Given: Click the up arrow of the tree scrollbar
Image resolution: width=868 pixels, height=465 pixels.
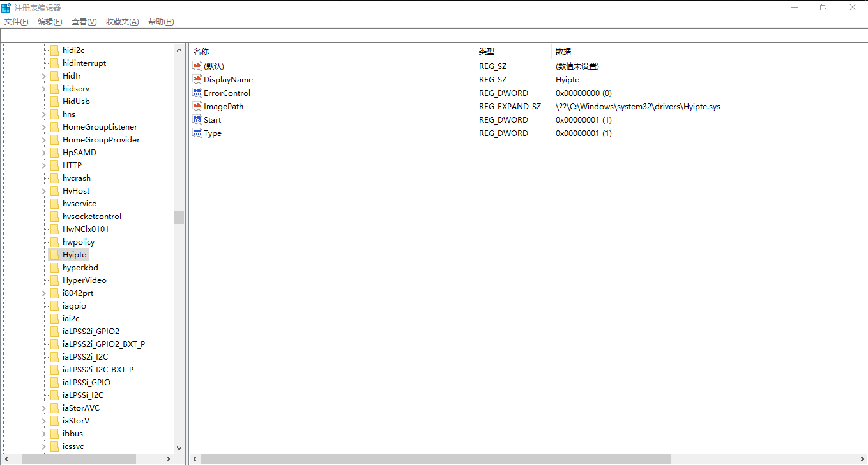Looking at the screenshot, I should coord(179,50).
